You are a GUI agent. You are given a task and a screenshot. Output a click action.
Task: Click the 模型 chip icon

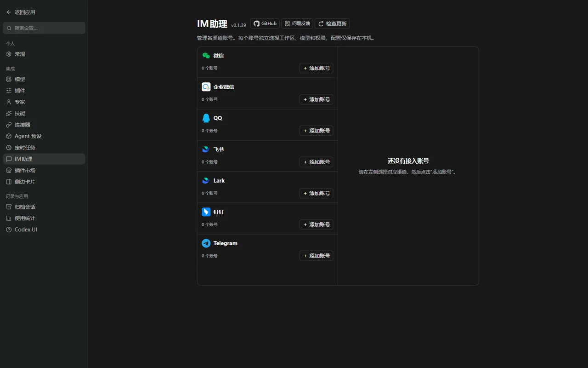tap(9, 79)
